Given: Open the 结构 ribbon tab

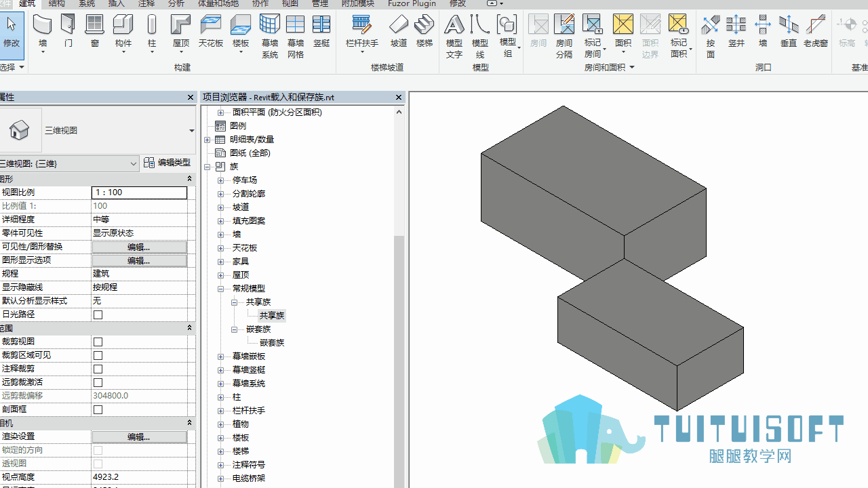Looking at the screenshot, I should (x=57, y=3).
